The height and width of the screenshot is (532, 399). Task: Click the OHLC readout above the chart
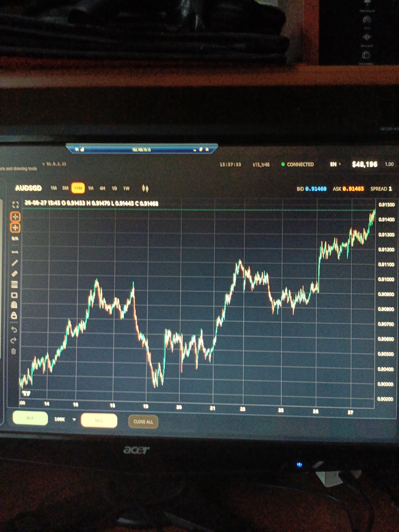click(x=92, y=203)
